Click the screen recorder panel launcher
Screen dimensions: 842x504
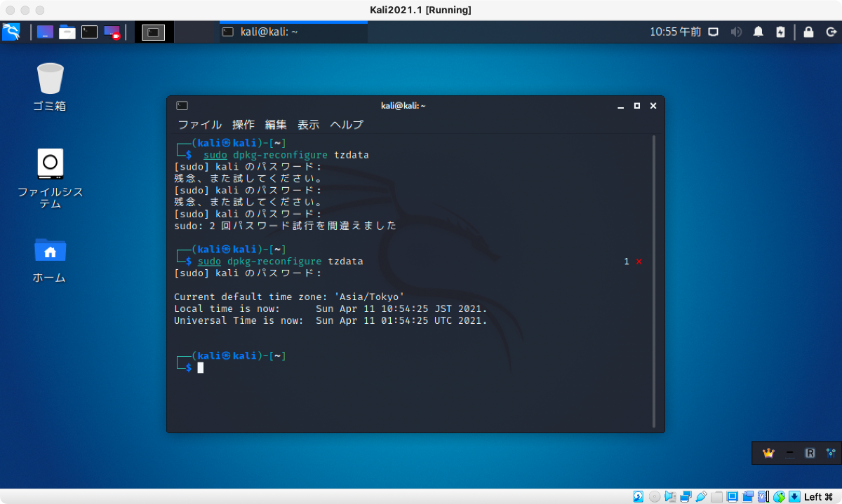coord(112,32)
